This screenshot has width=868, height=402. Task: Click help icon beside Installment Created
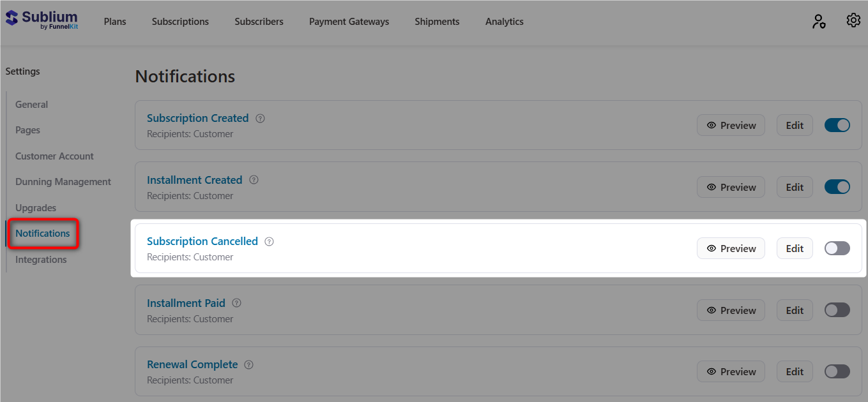(x=254, y=180)
